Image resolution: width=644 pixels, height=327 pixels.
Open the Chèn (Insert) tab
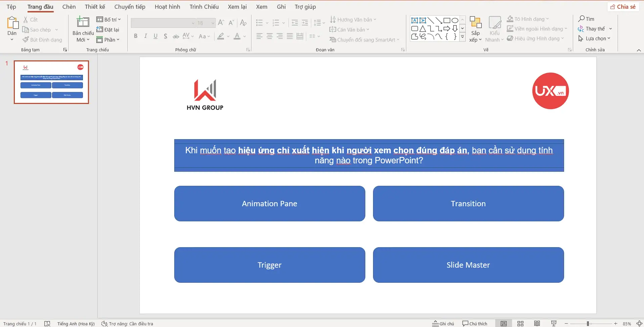[x=69, y=7]
